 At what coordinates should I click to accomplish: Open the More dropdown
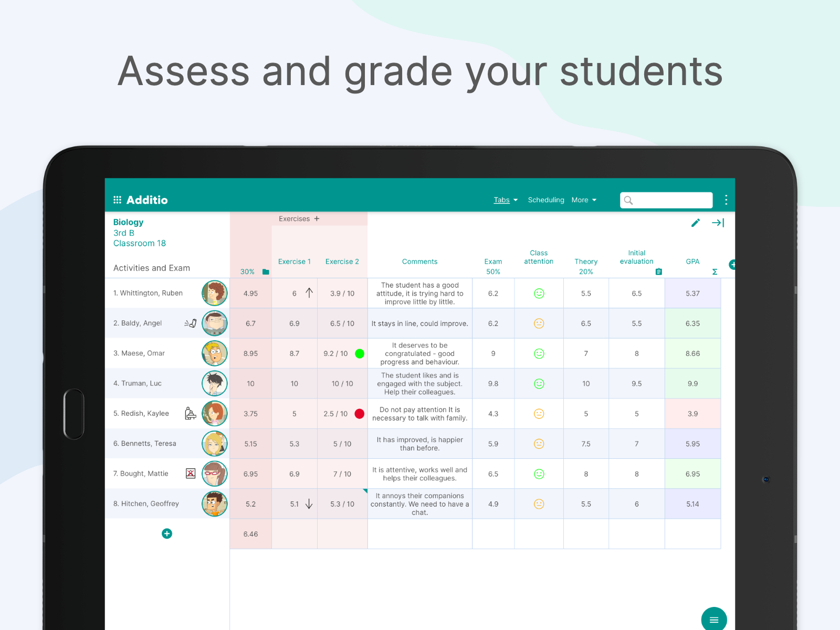click(x=584, y=200)
